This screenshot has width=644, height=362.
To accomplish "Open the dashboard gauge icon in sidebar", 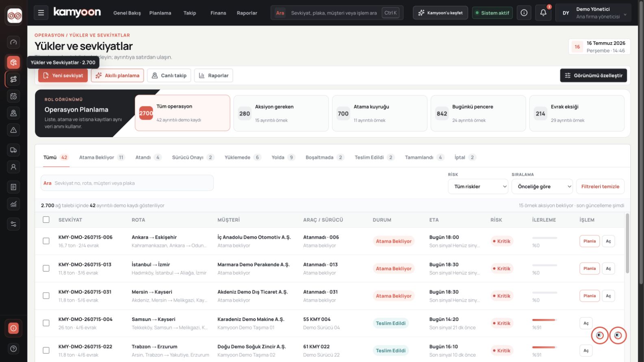I will [13, 42].
